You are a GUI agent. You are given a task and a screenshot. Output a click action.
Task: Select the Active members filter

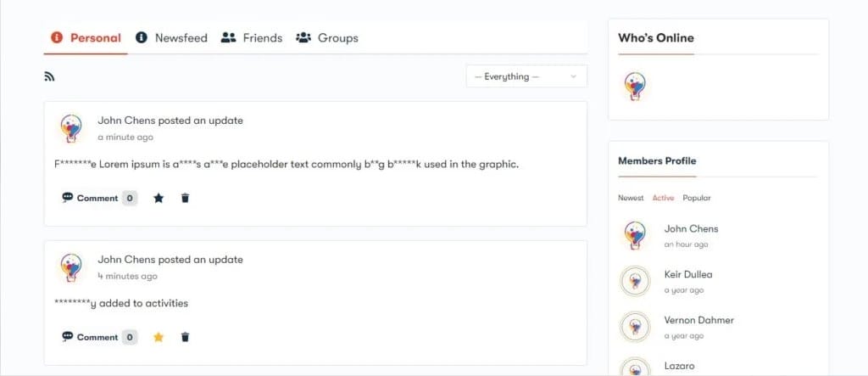[x=663, y=198]
